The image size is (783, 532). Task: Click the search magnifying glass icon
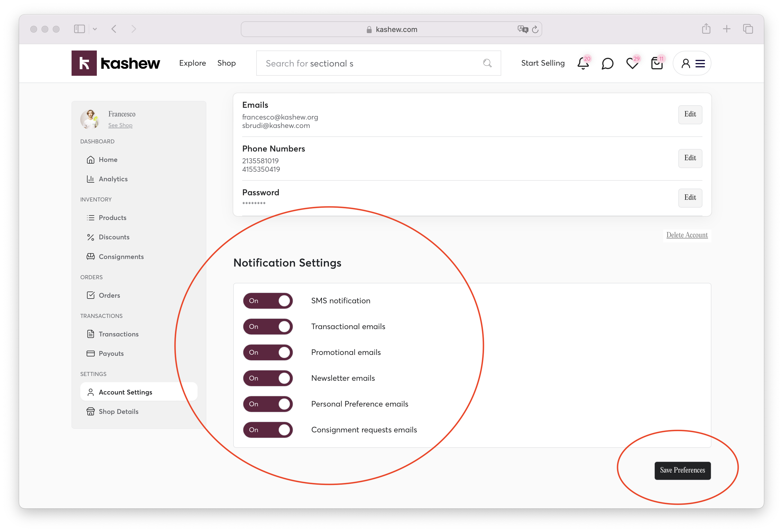point(487,63)
